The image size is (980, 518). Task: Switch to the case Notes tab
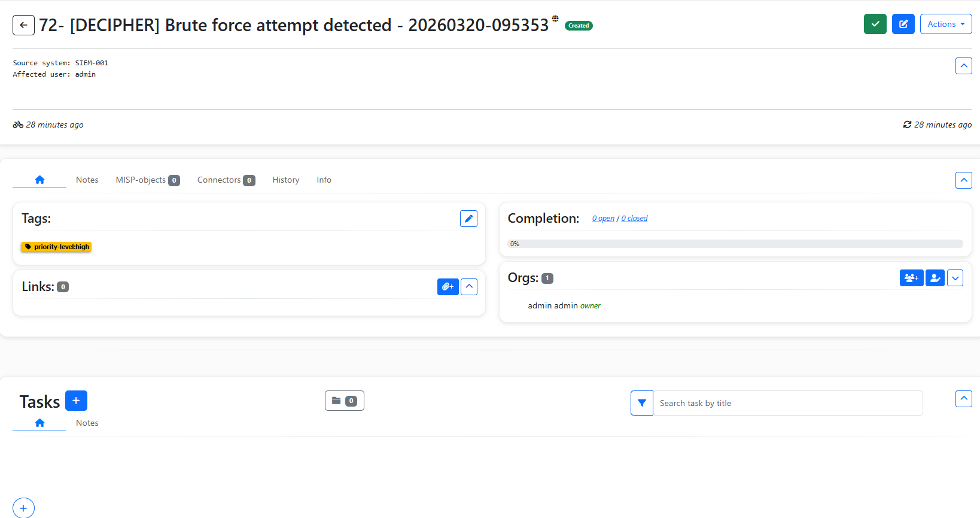87,180
